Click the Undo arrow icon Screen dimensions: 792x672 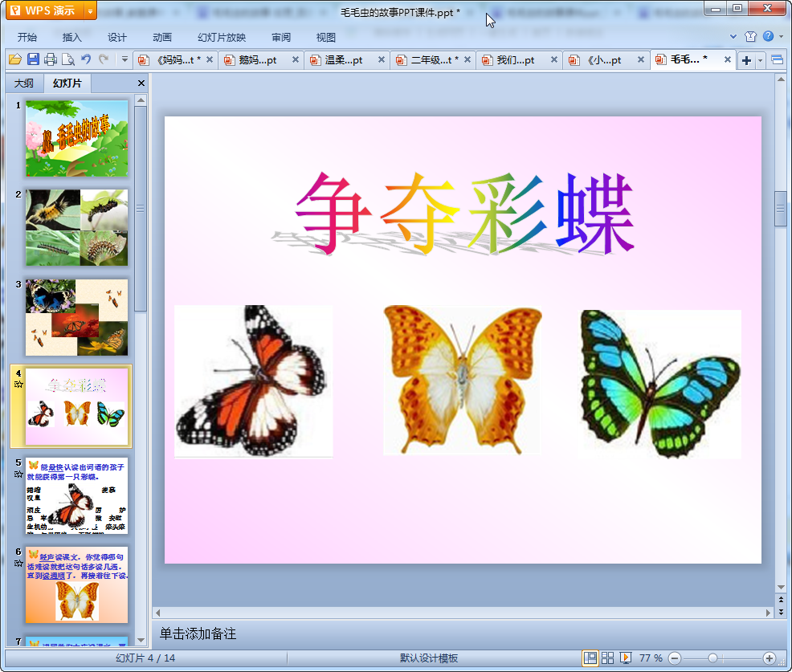86,59
